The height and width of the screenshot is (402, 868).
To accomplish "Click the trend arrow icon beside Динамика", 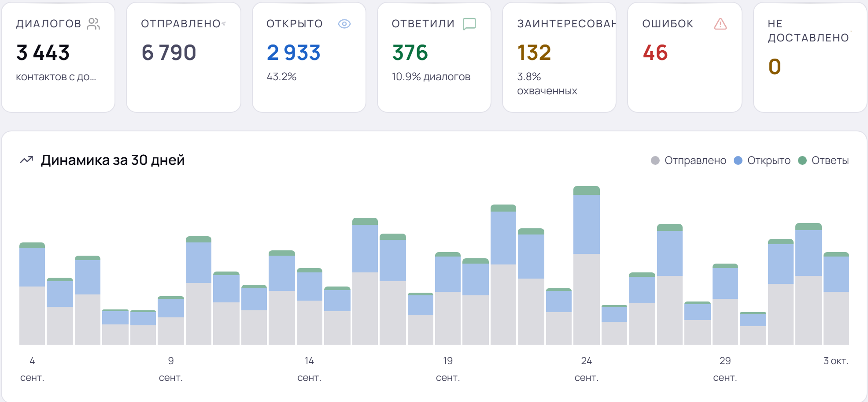I will [x=26, y=160].
